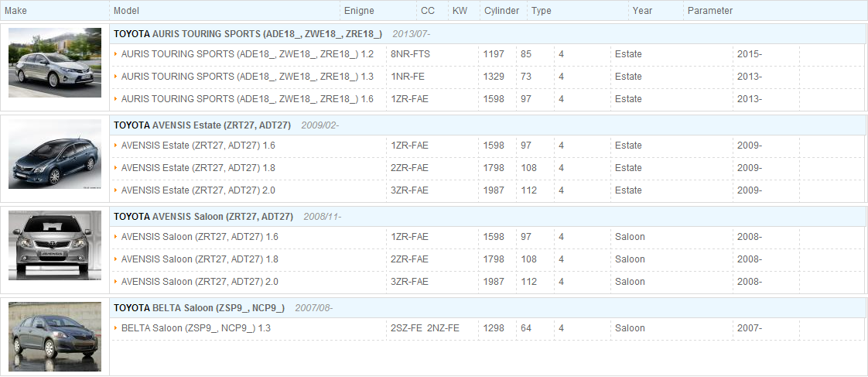Click the 3ZR-FAE engine in AVENSIS Estate 2.0 row
Viewport: 868px width, 377px height.
coord(410,190)
